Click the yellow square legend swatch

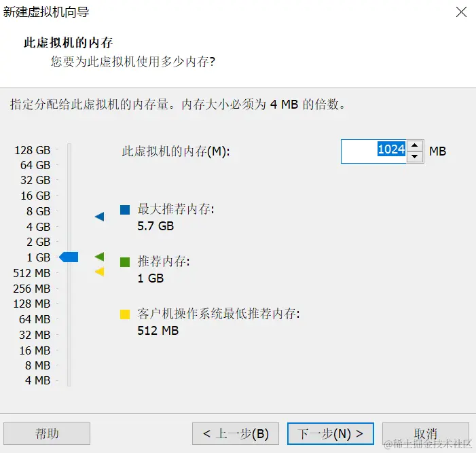[x=125, y=314]
